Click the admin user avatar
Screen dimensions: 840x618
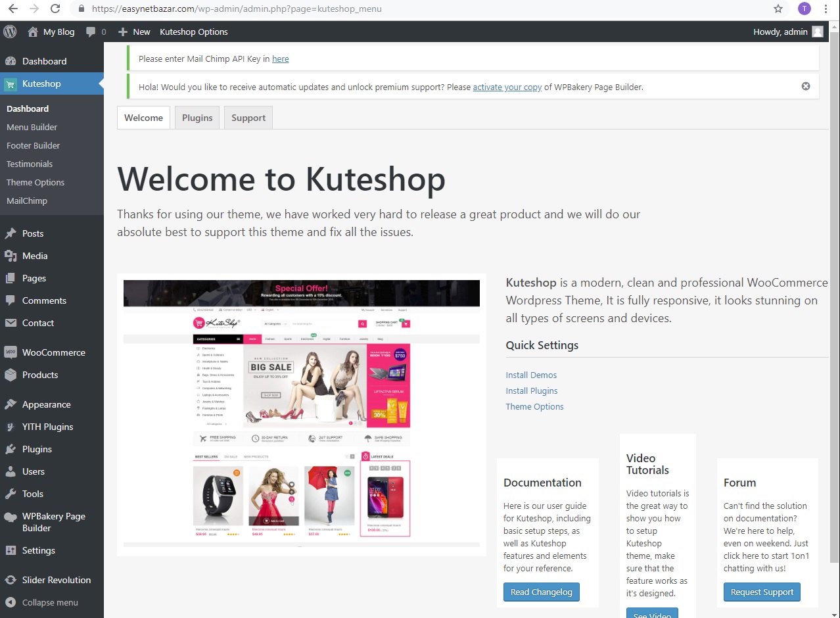818,32
